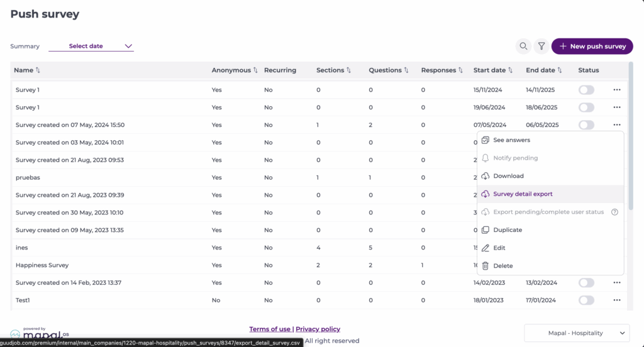Toggle status for survey starting 19/06/2024

[586, 107]
